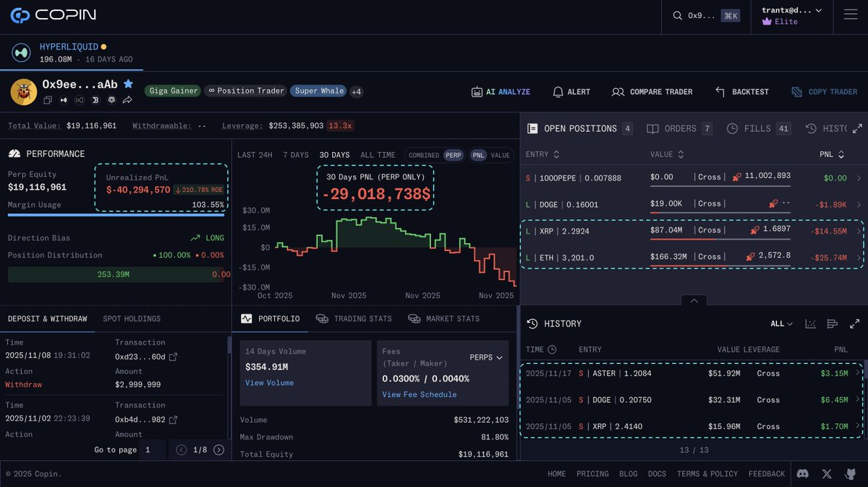
Task: Show History scatter chart view icon
Action: tap(811, 323)
